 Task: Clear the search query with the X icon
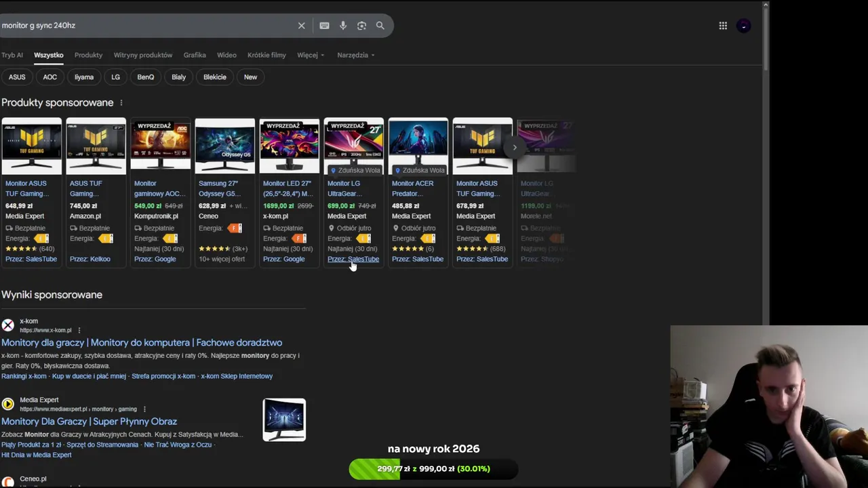(x=301, y=26)
